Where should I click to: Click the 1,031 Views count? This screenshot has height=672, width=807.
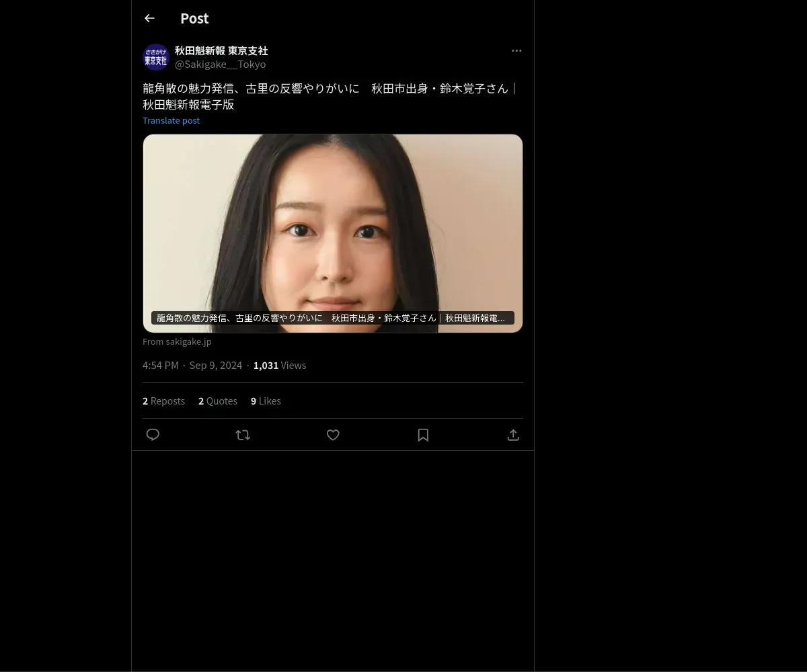[x=280, y=365]
